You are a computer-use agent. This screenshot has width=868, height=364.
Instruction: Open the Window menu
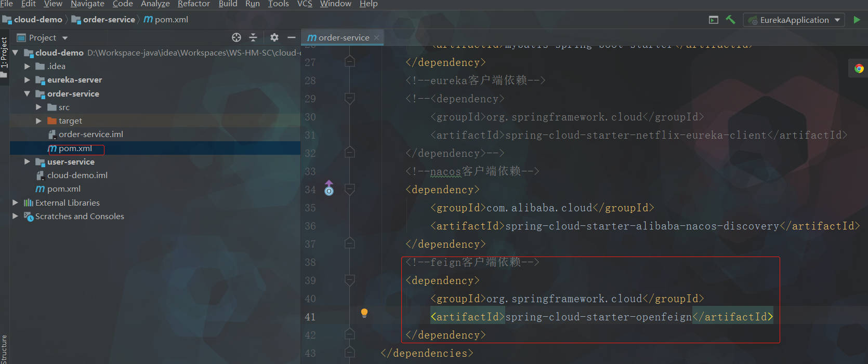335,4
